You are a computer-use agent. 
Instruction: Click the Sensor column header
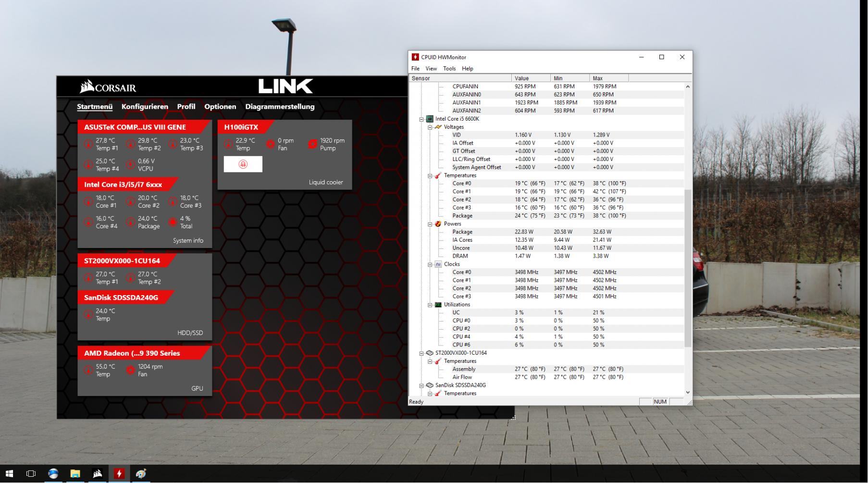[x=460, y=78]
